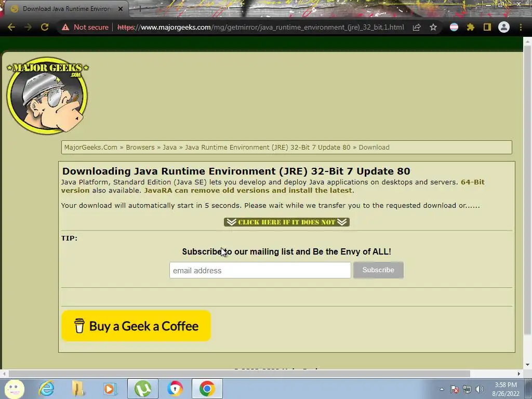
Task: Open the Not secure site warning
Action: pos(85,27)
